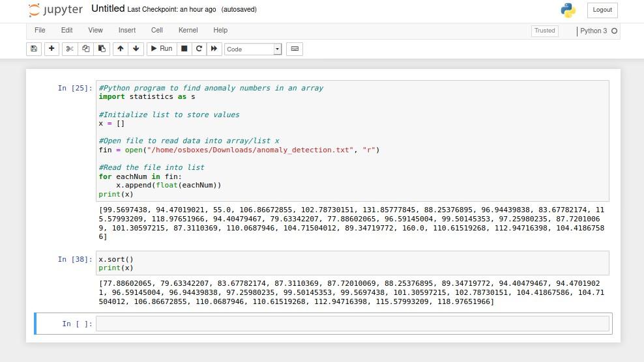This screenshot has width=644, height=362.
Task: Click the unsorted list output of cell 25
Action: coord(351,223)
